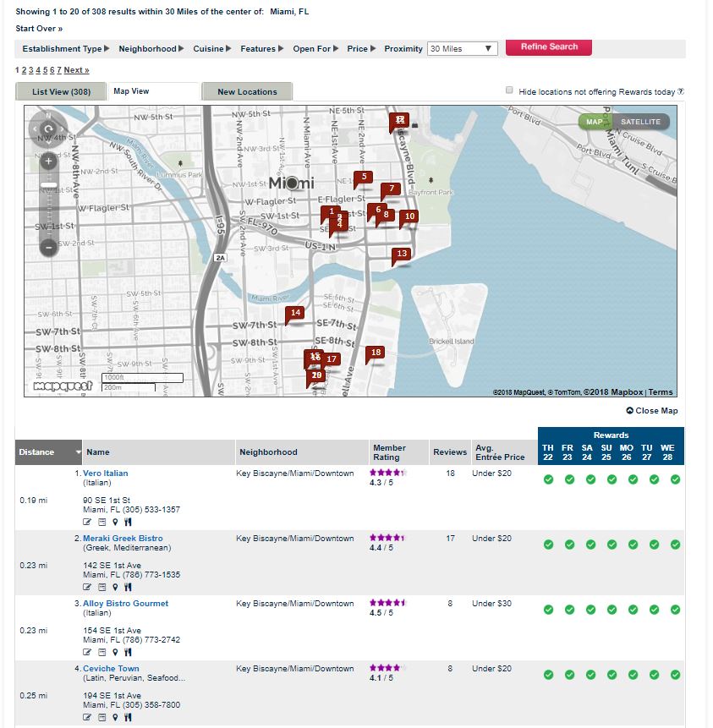Click the calendar icon under Ceviche Town

(x=102, y=717)
